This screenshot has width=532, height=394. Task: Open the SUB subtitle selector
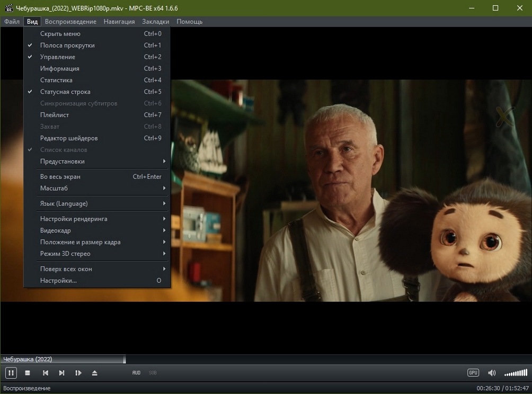[x=153, y=373]
